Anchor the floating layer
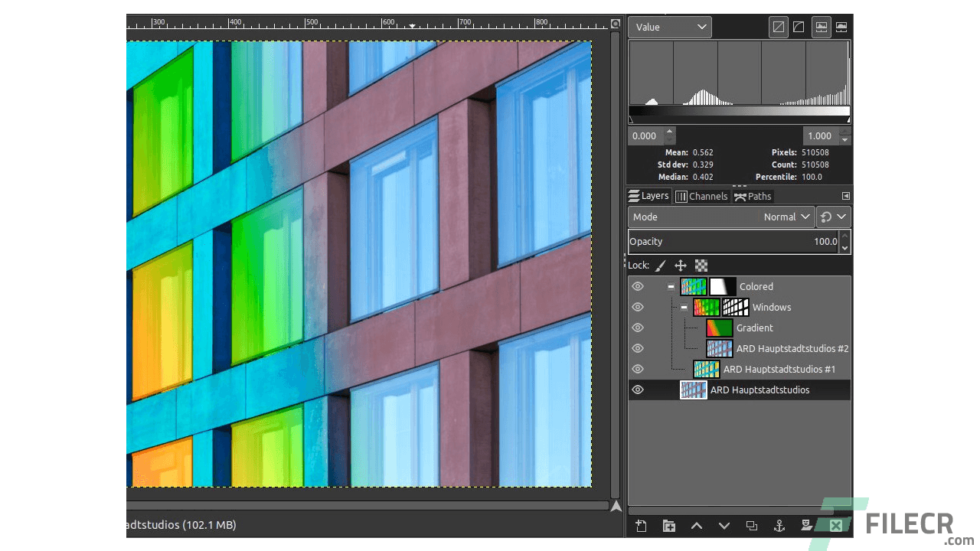980x551 pixels. click(x=779, y=526)
